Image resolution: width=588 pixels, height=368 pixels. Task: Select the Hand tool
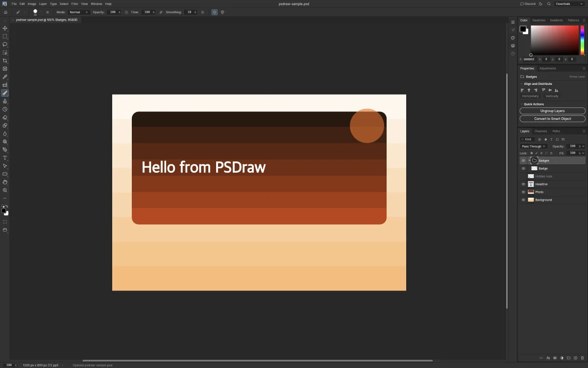(5, 182)
